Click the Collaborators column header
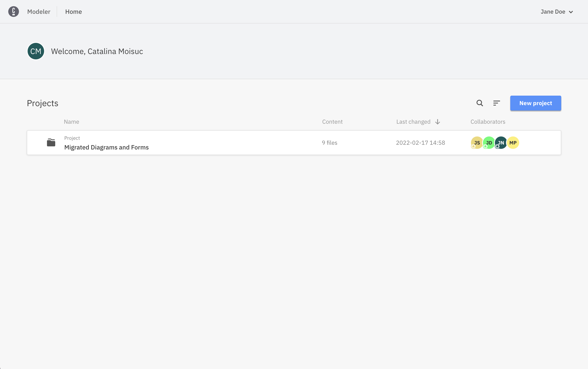The width and height of the screenshot is (588, 369). pos(487,122)
